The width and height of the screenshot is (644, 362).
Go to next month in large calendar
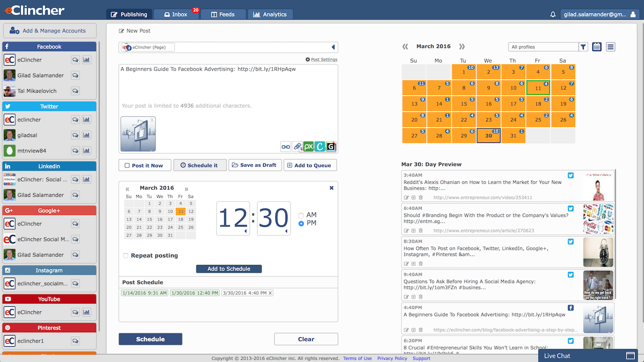[462, 46]
